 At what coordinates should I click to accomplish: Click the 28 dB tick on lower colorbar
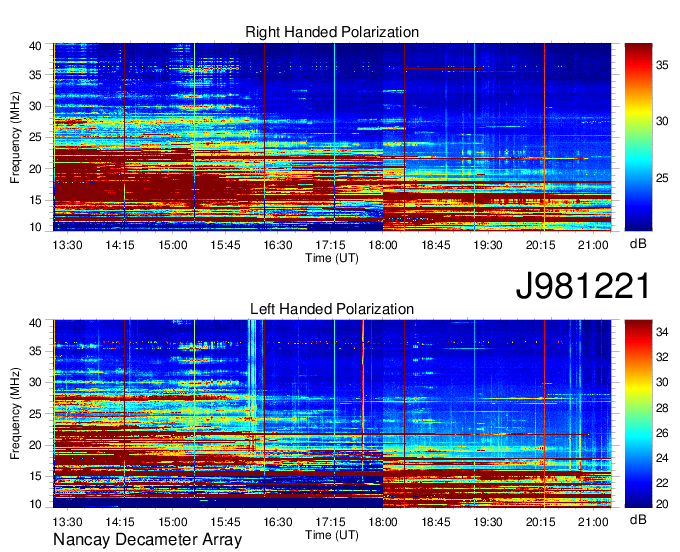[x=662, y=408]
